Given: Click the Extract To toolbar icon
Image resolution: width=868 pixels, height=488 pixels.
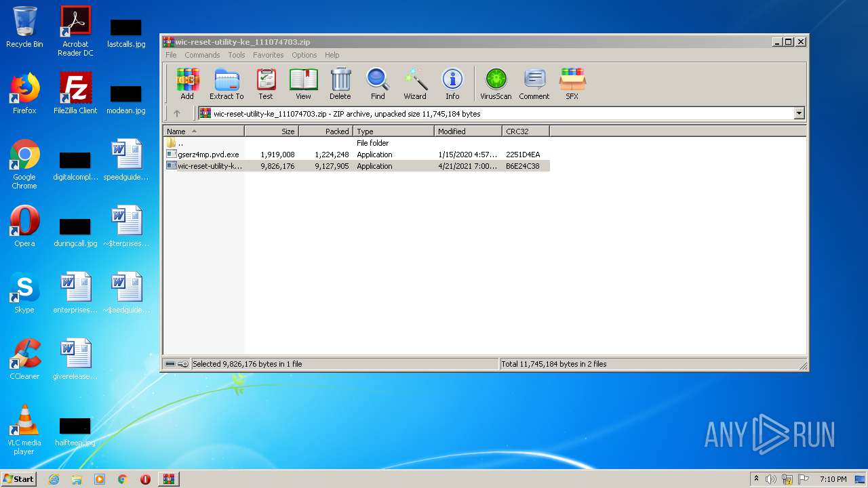Looking at the screenshot, I should pos(226,84).
